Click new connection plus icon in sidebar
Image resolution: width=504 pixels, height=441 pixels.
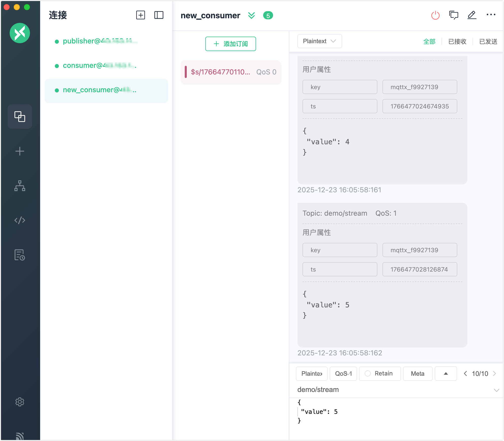[20, 151]
